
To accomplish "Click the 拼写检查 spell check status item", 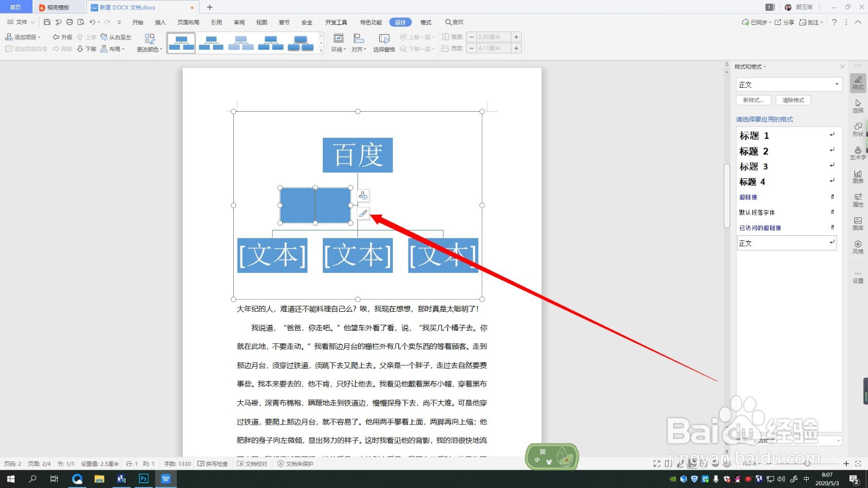I will click(213, 464).
